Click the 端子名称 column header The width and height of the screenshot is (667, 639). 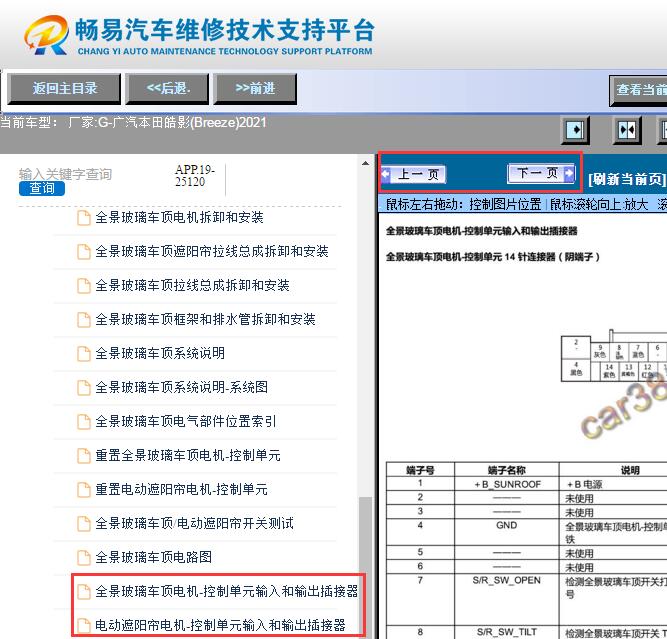tap(507, 470)
